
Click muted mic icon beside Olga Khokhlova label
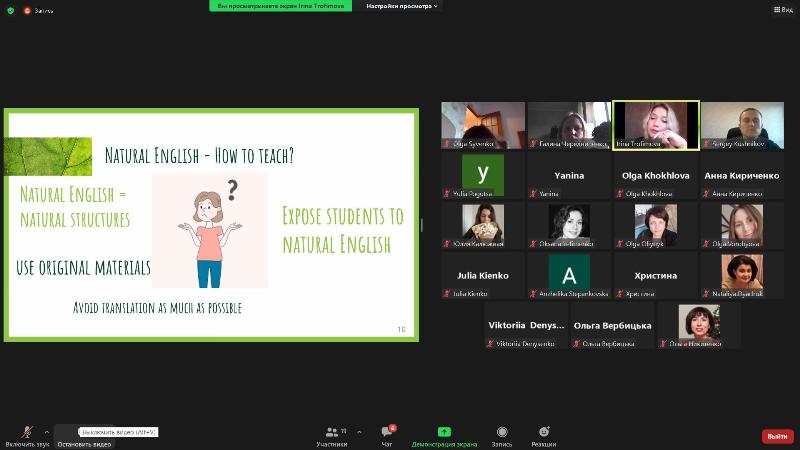pos(619,194)
